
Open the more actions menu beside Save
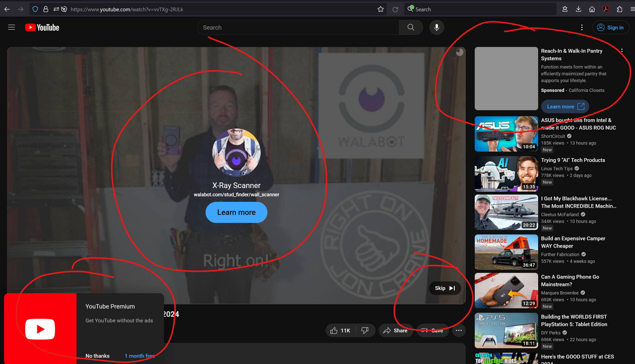[458, 330]
